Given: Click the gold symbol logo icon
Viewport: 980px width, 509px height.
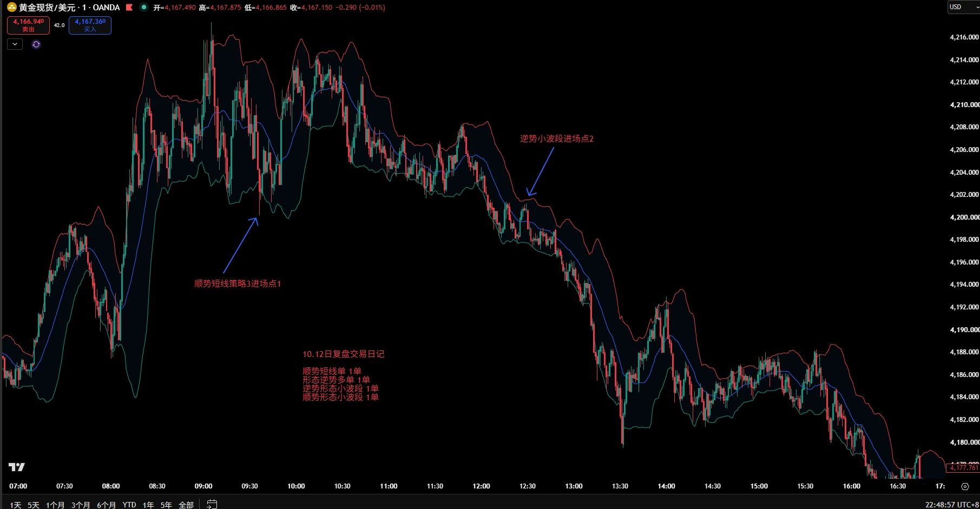Looking at the screenshot, I should (x=11, y=8).
